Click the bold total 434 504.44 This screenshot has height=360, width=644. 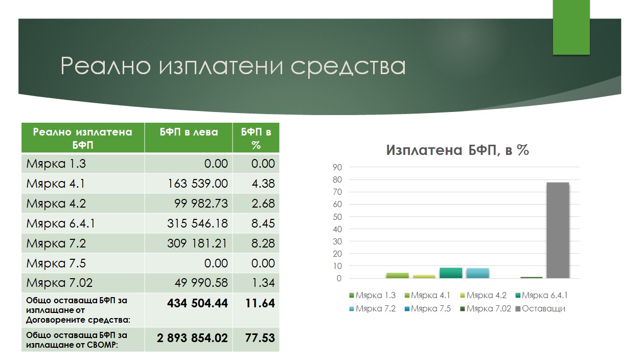197,303
